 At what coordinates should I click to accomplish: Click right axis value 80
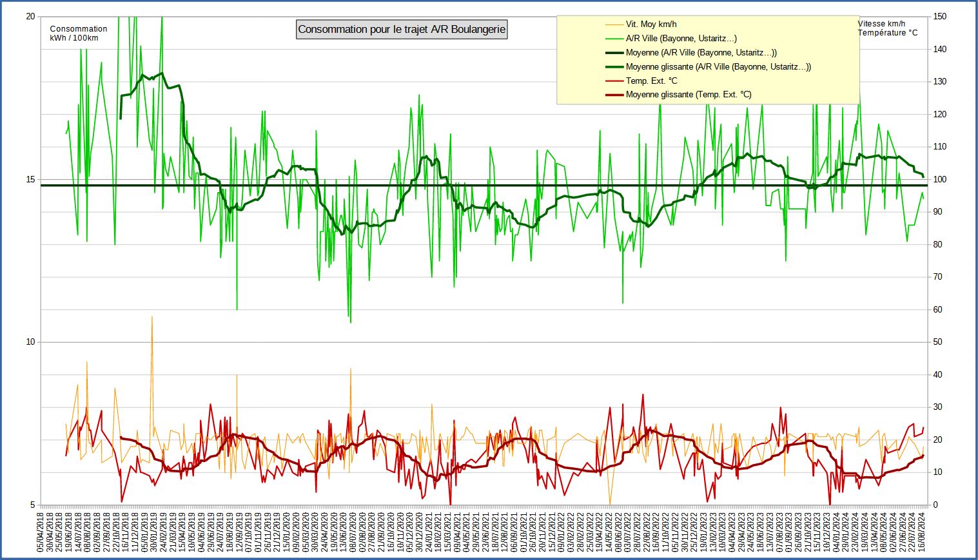click(938, 245)
